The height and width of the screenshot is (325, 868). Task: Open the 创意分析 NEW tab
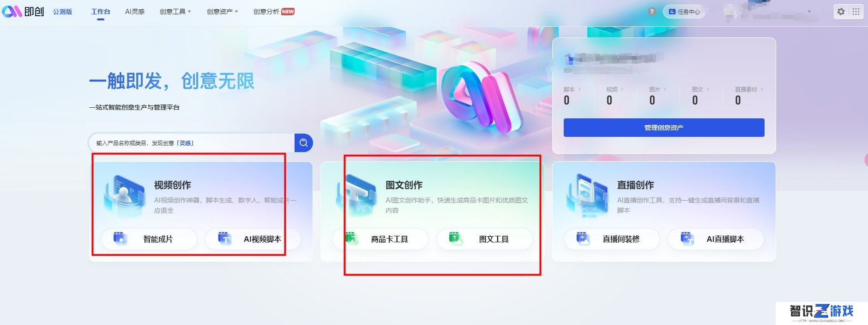coord(274,12)
